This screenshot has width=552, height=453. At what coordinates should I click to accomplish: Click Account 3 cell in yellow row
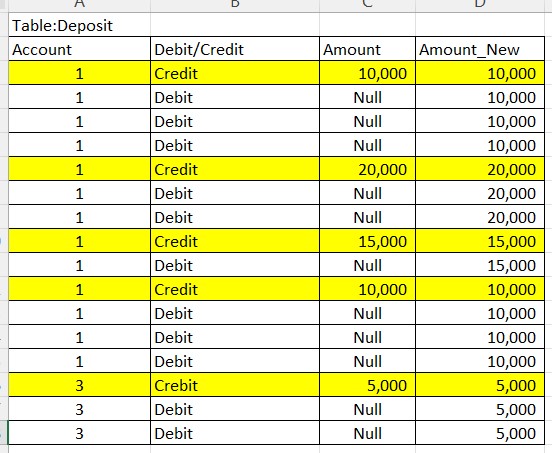coord(80,385)
